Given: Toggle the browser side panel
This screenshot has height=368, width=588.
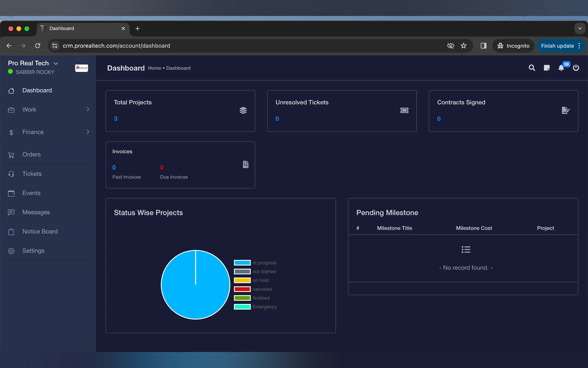Looking at the screenshot, I should point(483,46).
